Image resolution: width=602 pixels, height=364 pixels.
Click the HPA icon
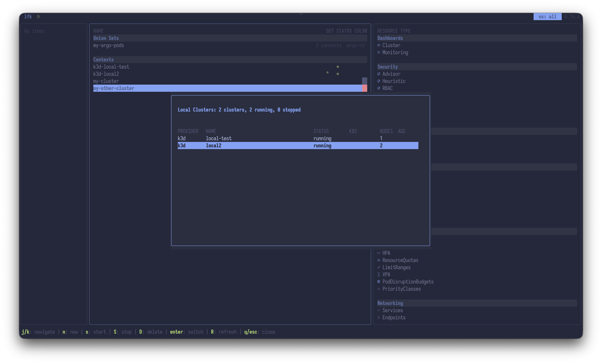click(x=379, y=253)
